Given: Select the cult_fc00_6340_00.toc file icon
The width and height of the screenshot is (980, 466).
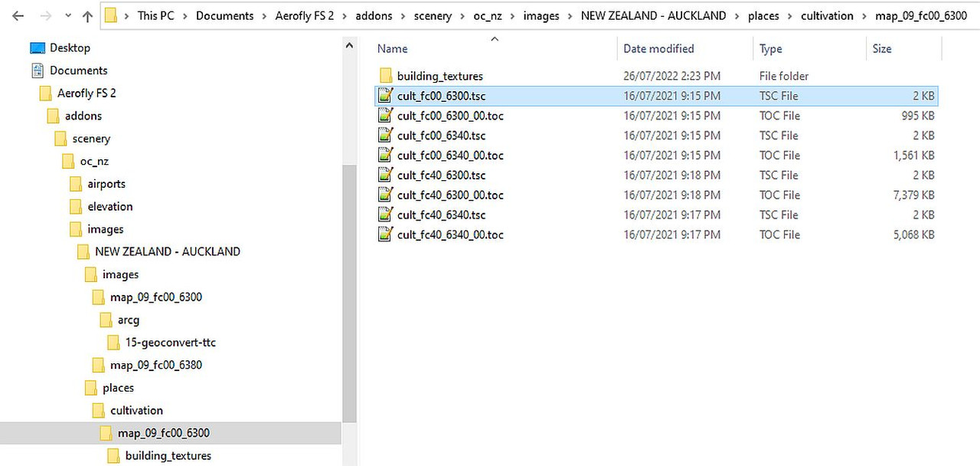Looking at the screenshot, I should pyautogui.click(x=385, y=156).
